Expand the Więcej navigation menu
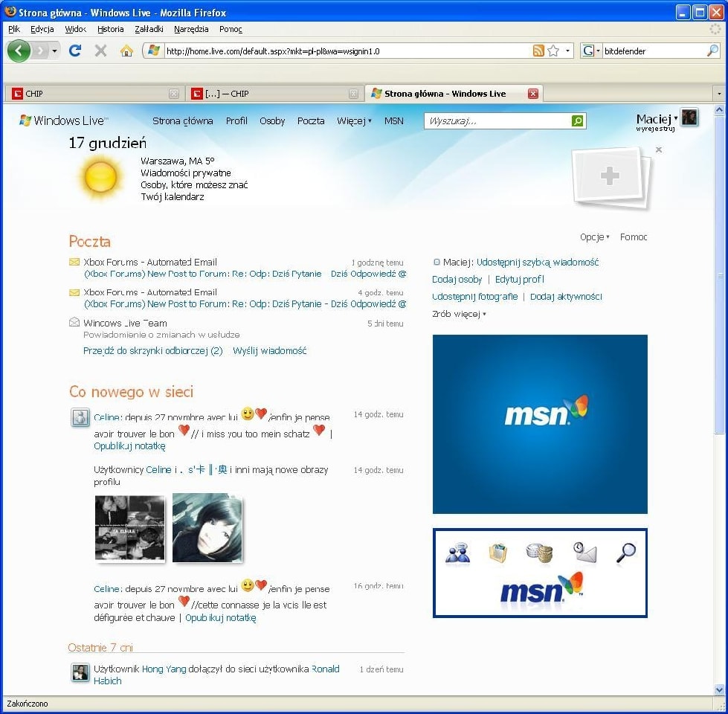728x714 pixels. point(354,120)
